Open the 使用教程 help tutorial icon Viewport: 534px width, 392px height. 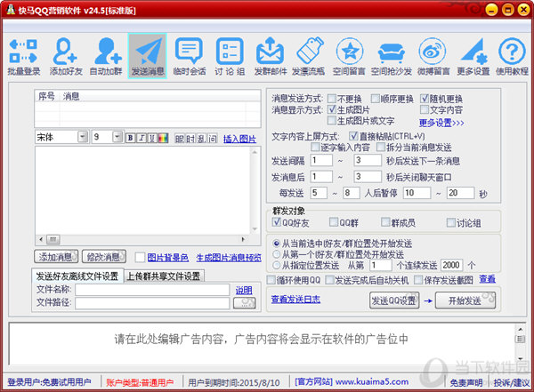click(512, 57)
